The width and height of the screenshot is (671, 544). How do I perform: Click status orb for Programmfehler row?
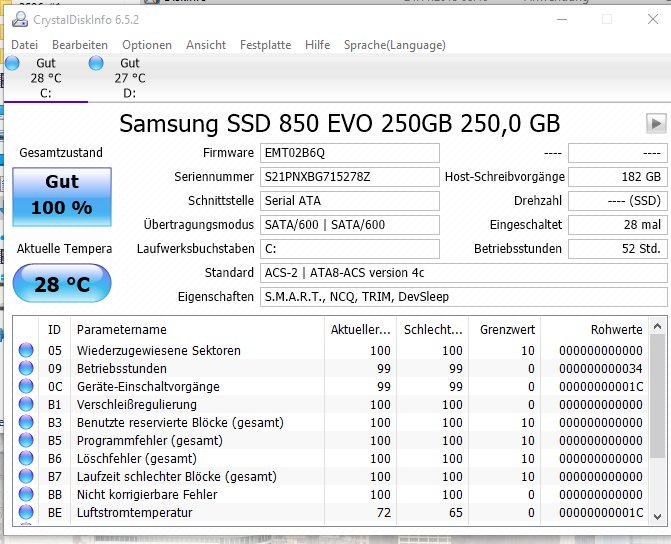coord(26,440)
